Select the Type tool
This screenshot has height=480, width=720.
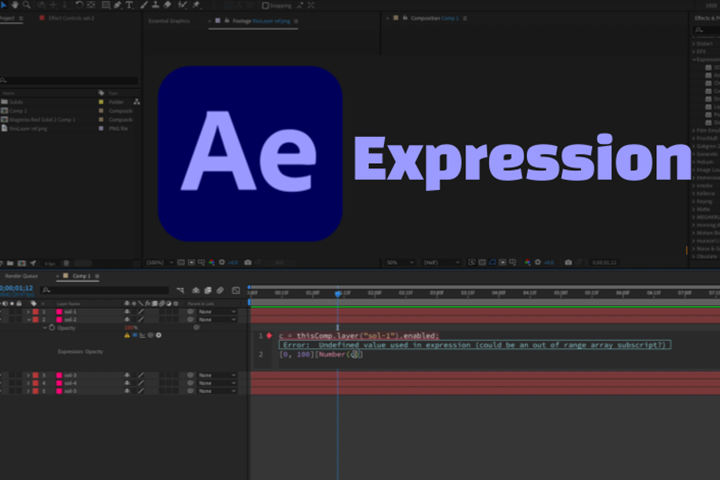(x=129, y=5)
